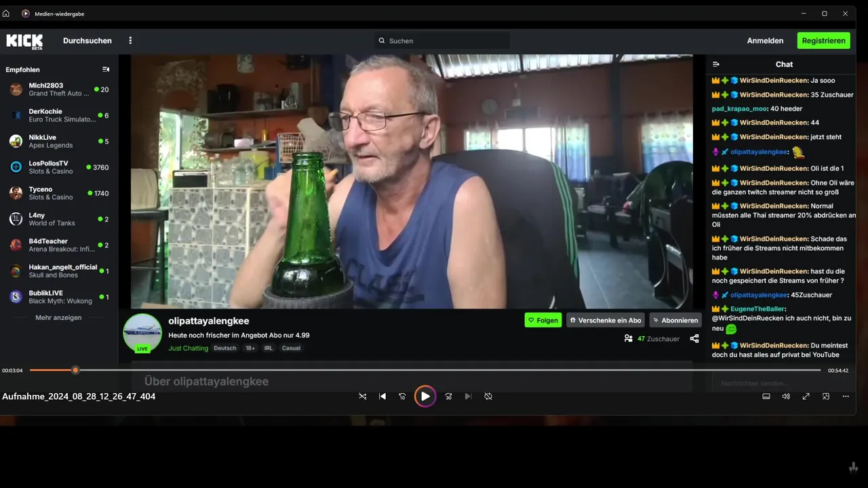The image size is (868, 488).
Task: Click the previous track button
Action: pyautogui.click(x=382, y=396)
